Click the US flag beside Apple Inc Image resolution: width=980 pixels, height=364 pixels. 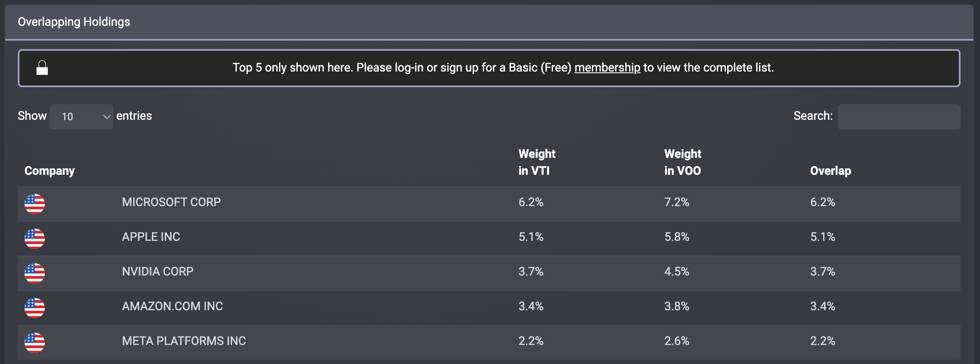click(35, 238)
